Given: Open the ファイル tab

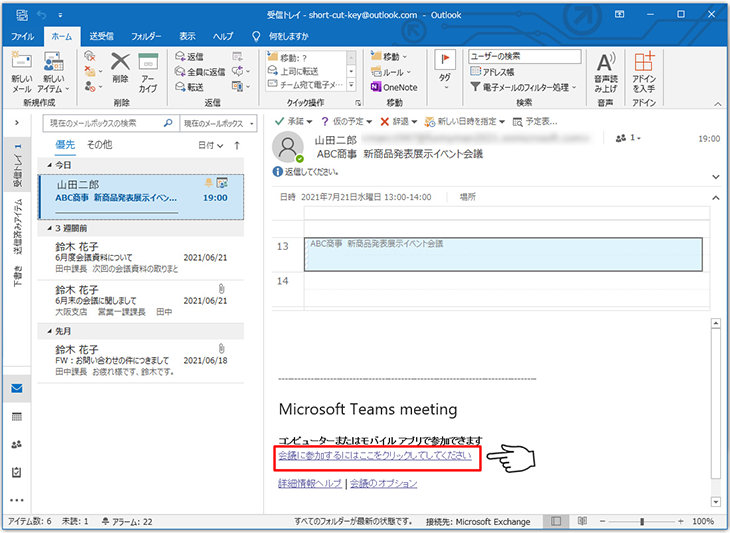Looking at the screenshot, I should [x=22, y=36].
